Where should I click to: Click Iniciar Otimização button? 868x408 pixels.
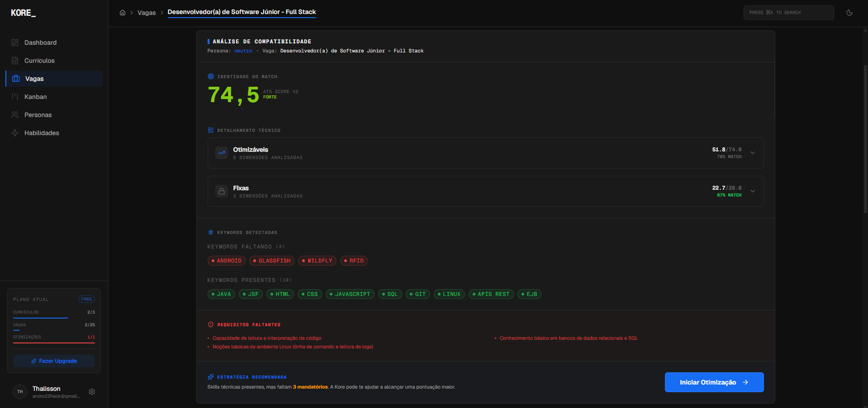[x=714, y=382]
